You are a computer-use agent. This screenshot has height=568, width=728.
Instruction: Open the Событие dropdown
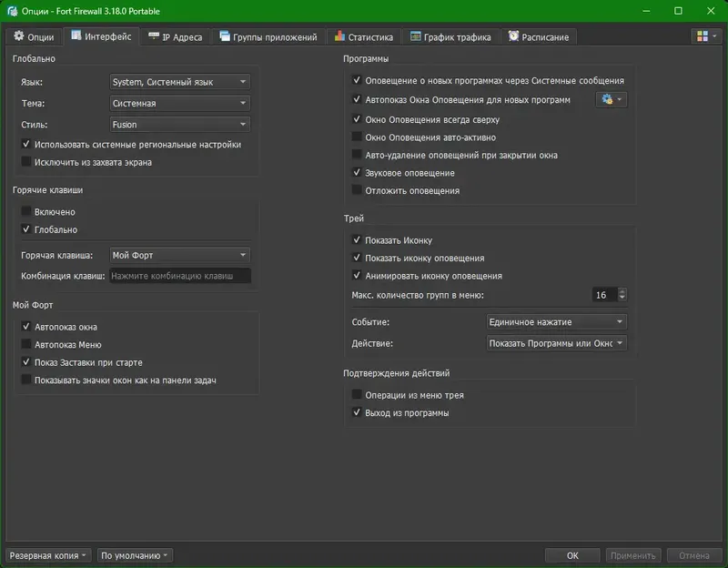553,321
